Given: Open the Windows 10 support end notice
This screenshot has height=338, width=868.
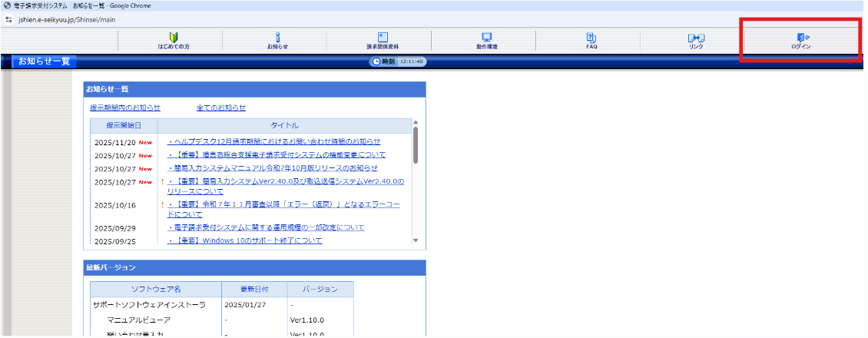Looking at the screenshot, I should (245, 240).
